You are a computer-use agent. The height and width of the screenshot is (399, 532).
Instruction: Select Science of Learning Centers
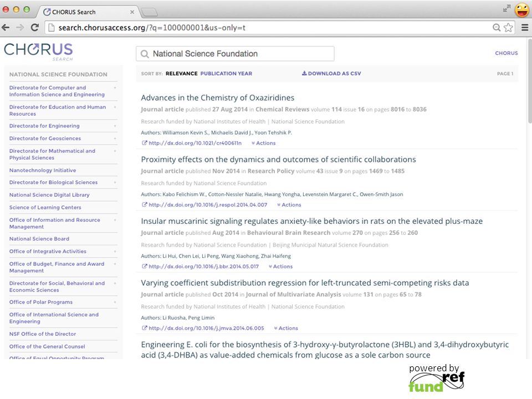point(45,207)
